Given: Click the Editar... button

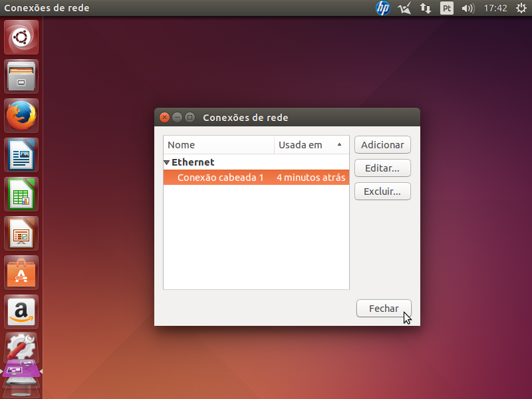Looking at the screenshot, I should (382, 168).
